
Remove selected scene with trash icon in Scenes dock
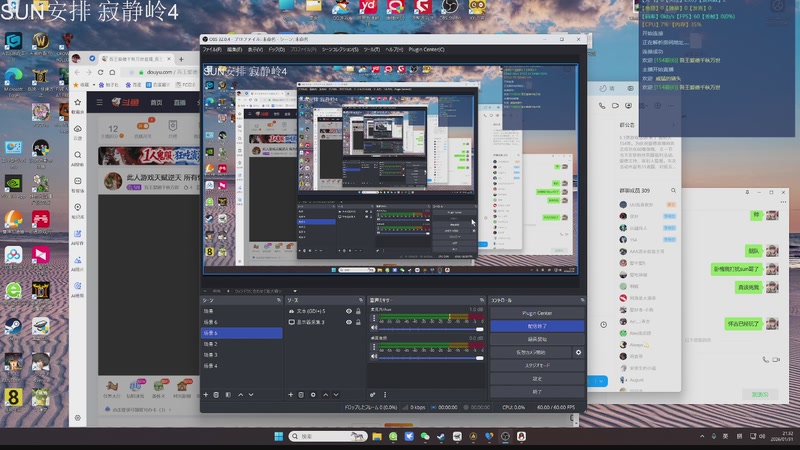point(216,395)
